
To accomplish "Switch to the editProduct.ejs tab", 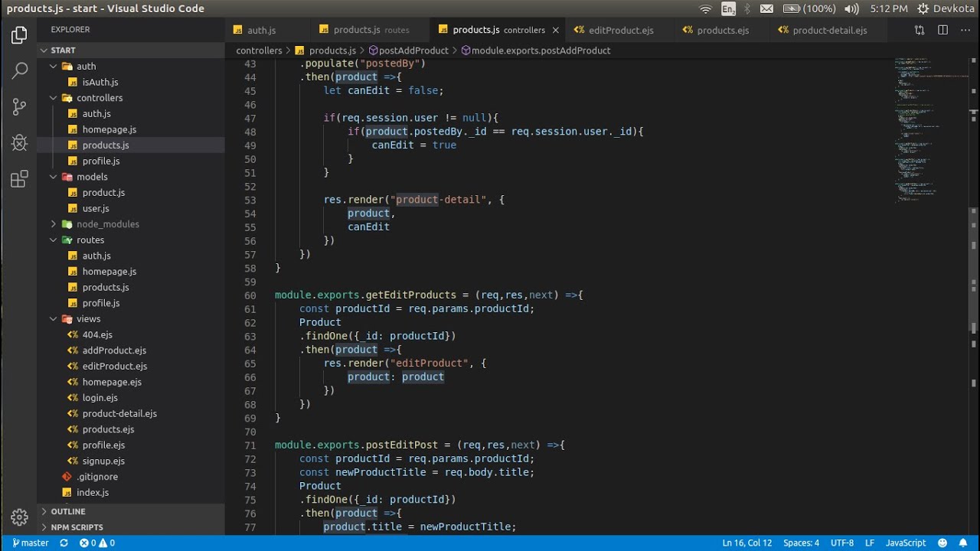I will 620,30.
